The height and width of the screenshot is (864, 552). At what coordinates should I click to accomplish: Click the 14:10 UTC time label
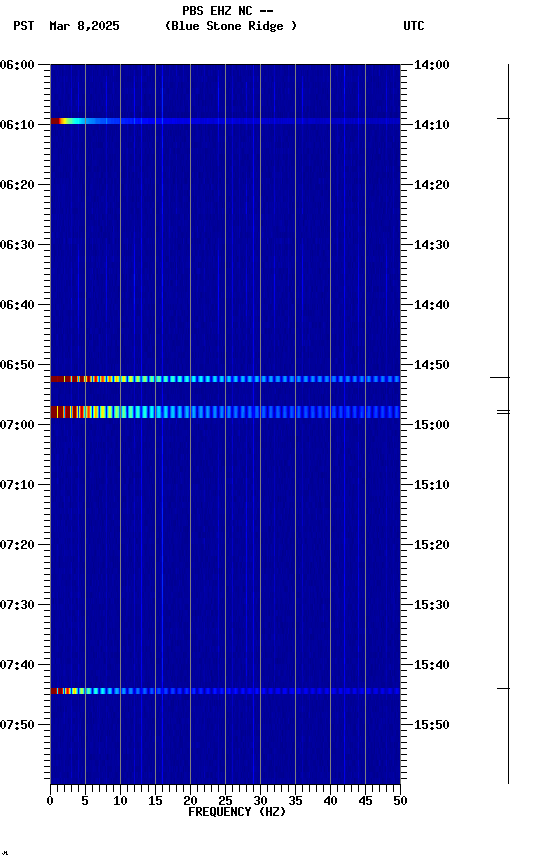432,125
